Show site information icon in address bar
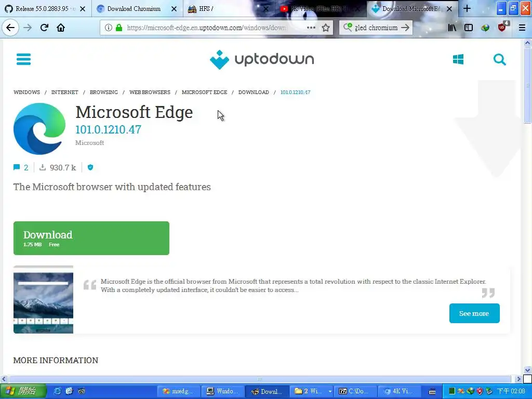 (108, 28)
